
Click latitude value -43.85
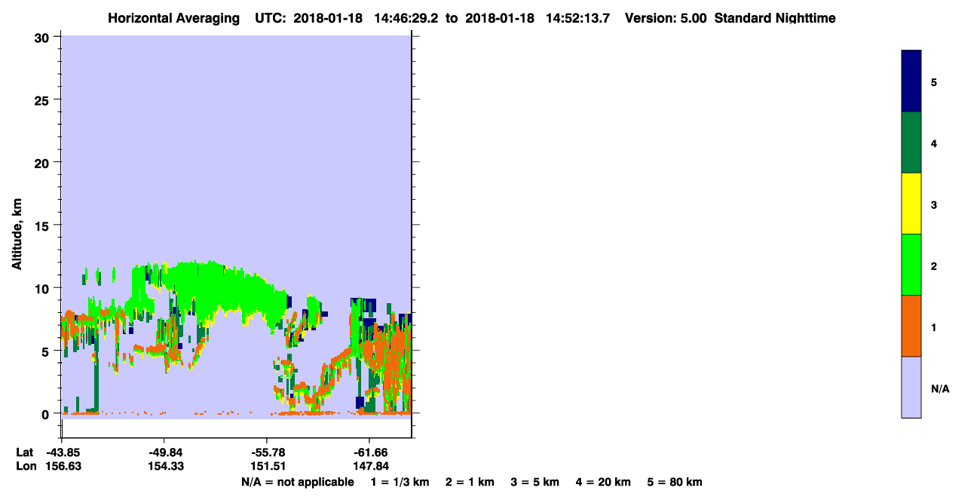pos(62,452)
